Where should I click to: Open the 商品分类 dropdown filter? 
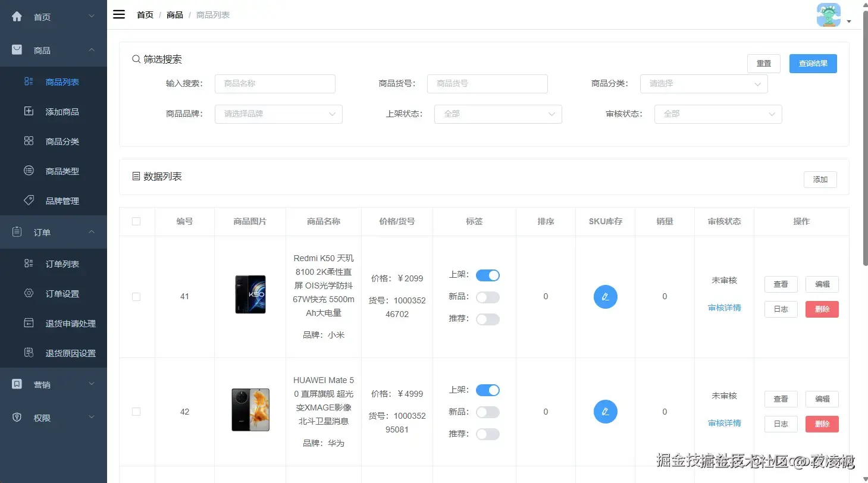tap(704, 84)
